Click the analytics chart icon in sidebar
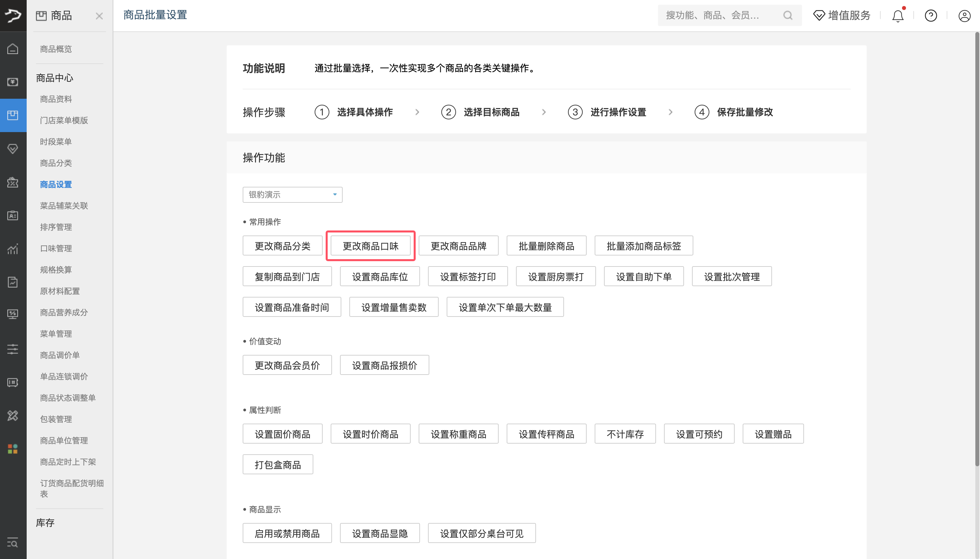Image resolution: width=980 pixels, height=559 pixels. (13, 249)
